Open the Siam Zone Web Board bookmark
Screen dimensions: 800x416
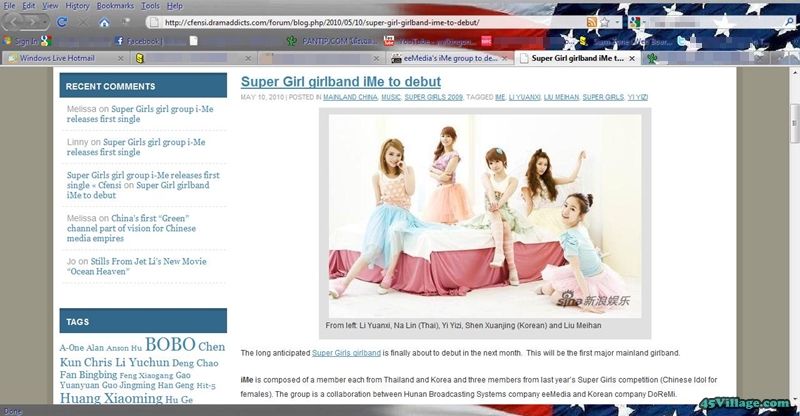[627, 41]
